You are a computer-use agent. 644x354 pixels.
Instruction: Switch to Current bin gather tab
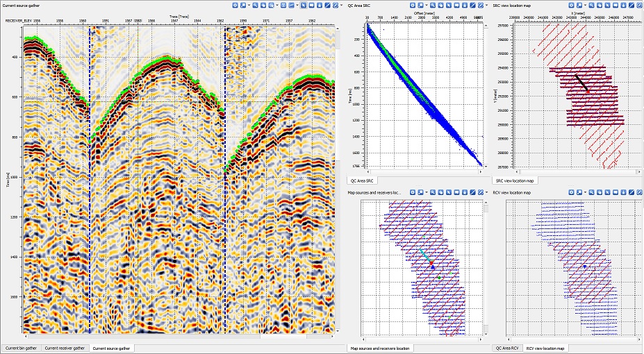coord(21,348)
